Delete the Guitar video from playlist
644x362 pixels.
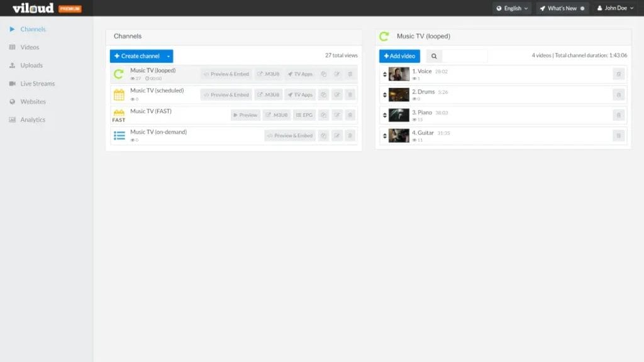coord(618,136)
